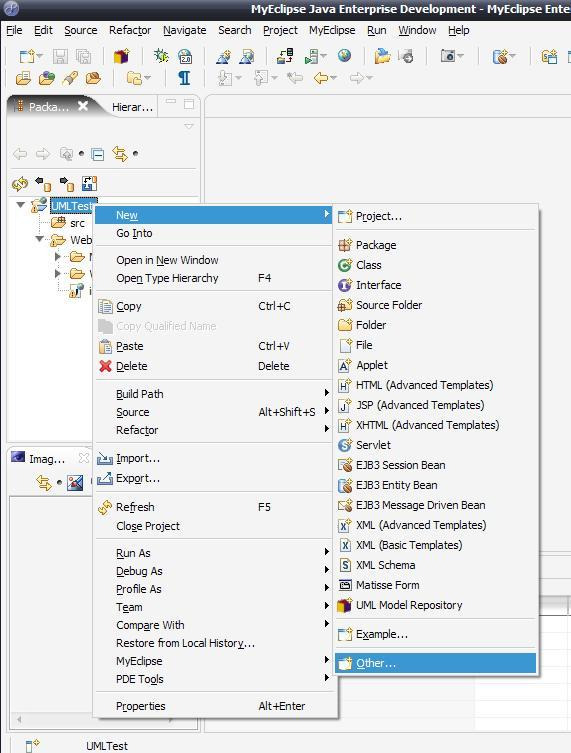This screenshot has width=571, height=753.
Task: Click Export... in context menu
Action: (214, 479)
